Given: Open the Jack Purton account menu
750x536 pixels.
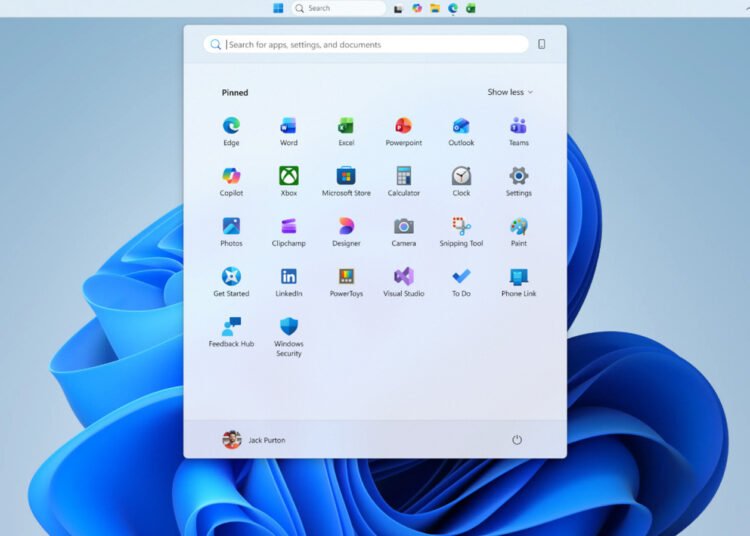Looking at the screenshot, I should coord(254,439).
